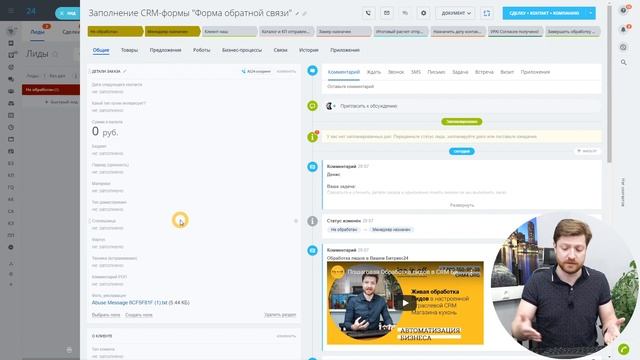Click 'Развернуть' to expand the comment
This screenshot has width=640, height=360.
(x=462, y=205)
